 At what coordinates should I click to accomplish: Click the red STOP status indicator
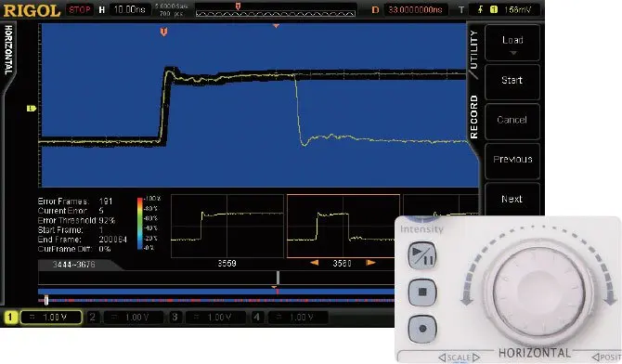tap(79, 9)
